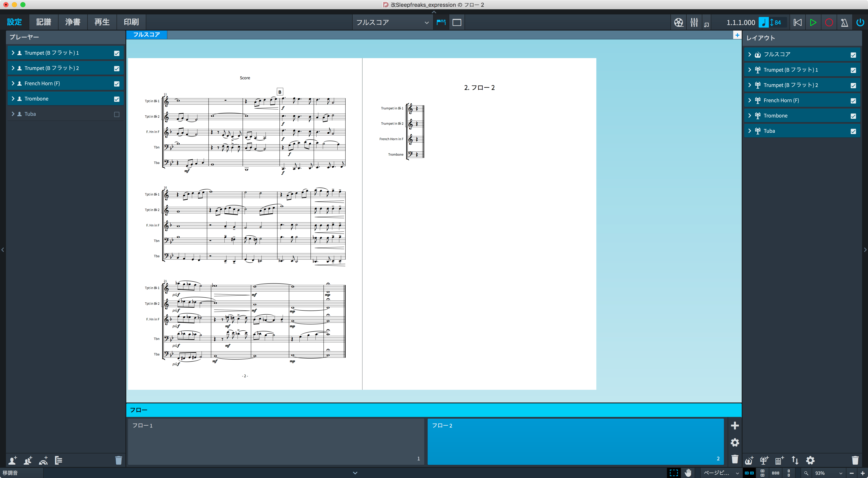Add a new flow with plus button
This screenshot has width=868, height=478.
734,425
